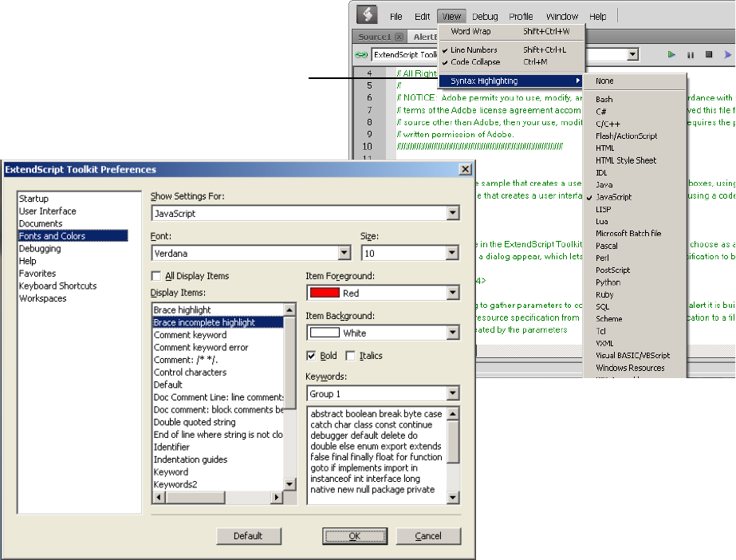Open the View menu
Screen dimensions: 736x560
[451, 17]
